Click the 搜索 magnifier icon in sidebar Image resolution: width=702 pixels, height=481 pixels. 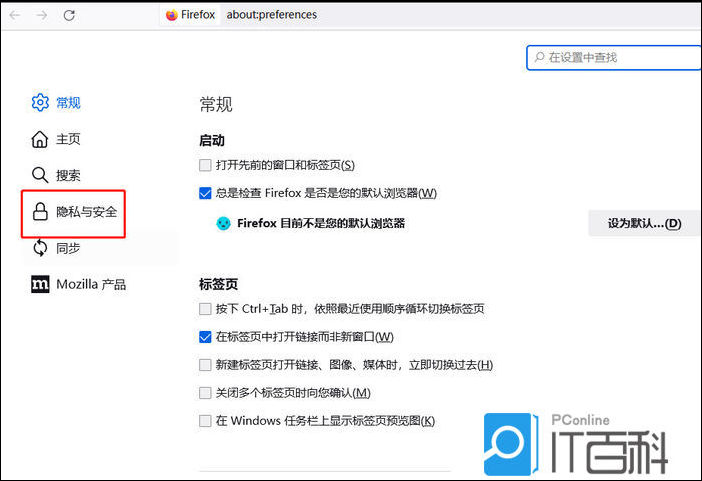point(40,175)
